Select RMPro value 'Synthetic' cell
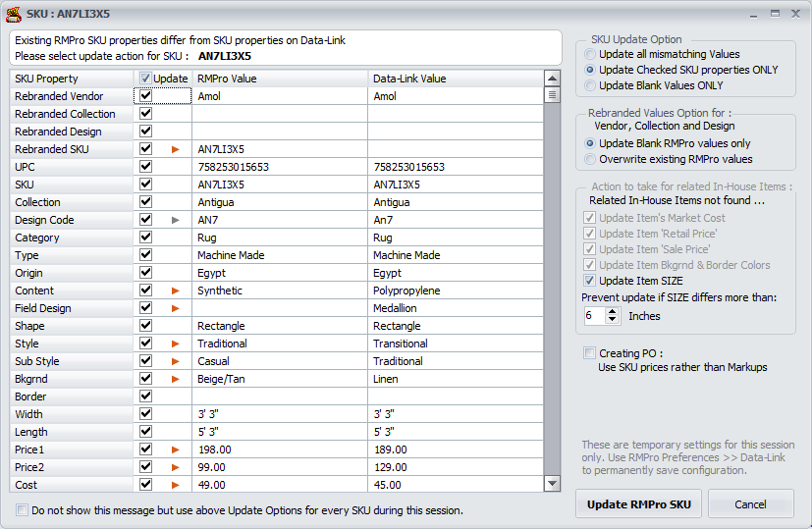This screenshot has width=812, height=529. tap(280, 291)
